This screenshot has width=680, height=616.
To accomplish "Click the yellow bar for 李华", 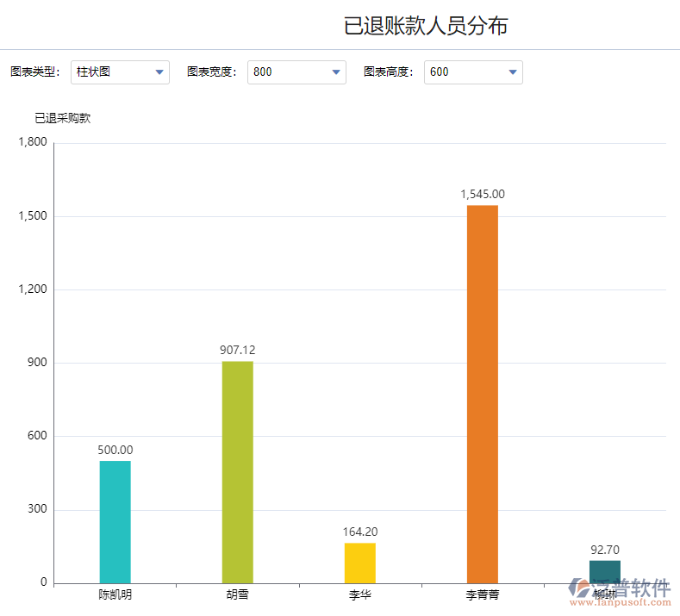I will 359,563.
